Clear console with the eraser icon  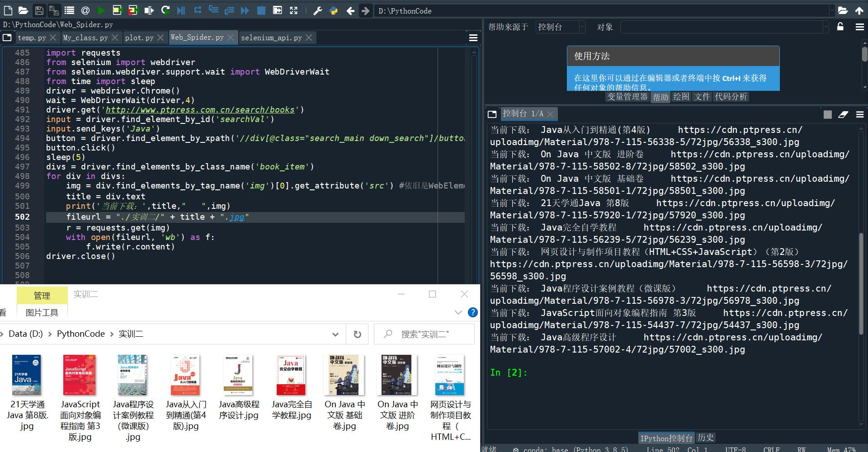pos(843,115)
